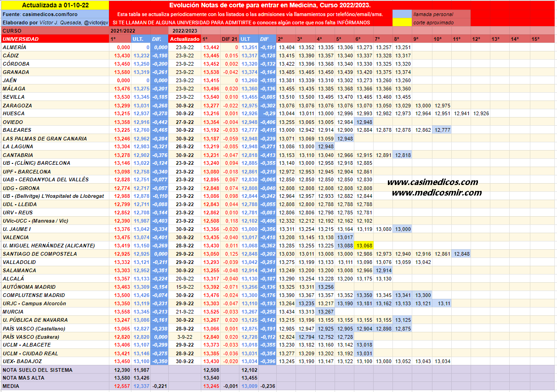
Task: Select the 'UAB - CERDANYOLA DEL VALLÈS' row label
Action: click(55, 179)
